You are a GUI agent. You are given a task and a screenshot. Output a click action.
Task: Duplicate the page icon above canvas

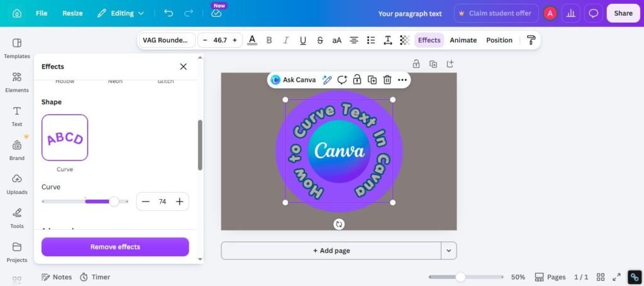(433, 64)
